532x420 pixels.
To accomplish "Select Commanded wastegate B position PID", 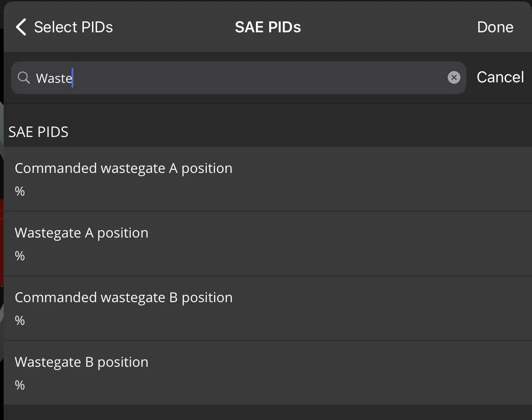I will point(123,298).
